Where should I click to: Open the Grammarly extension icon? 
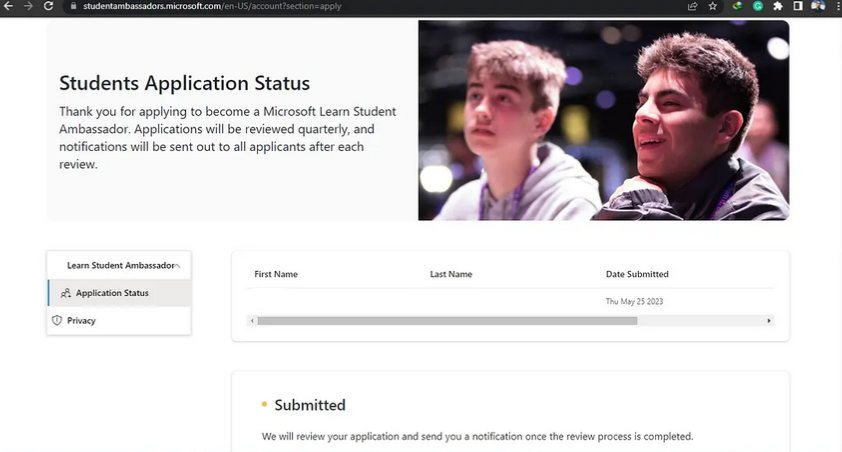click(x=758, y=6)
